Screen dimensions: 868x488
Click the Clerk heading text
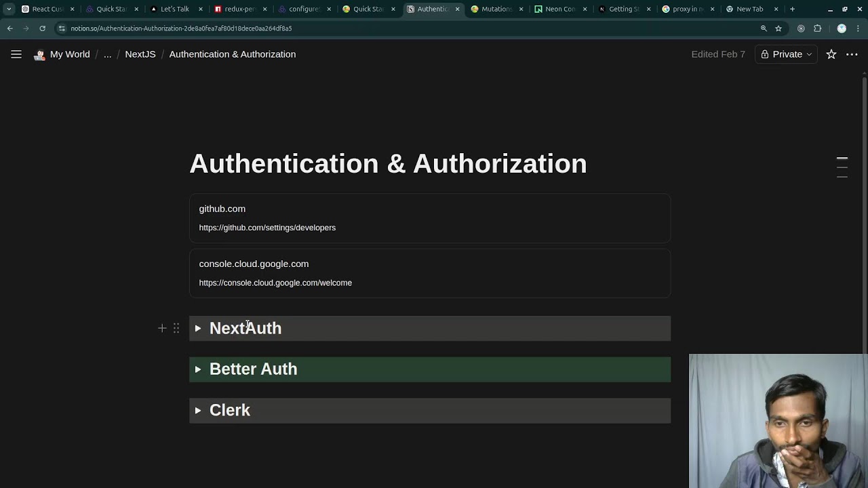(x=230, y=410)
